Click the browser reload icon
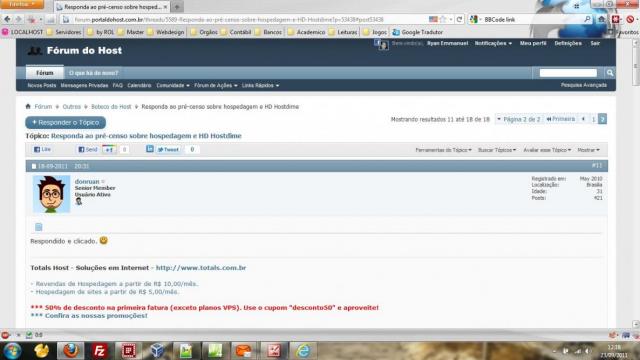 [459, 19]
